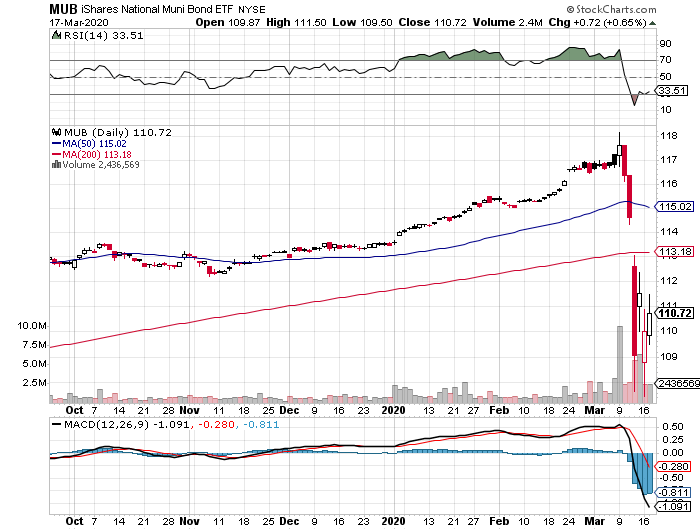Click the 2.5M volume axis label
Screen dimensions: 700x530
point(34,383)
